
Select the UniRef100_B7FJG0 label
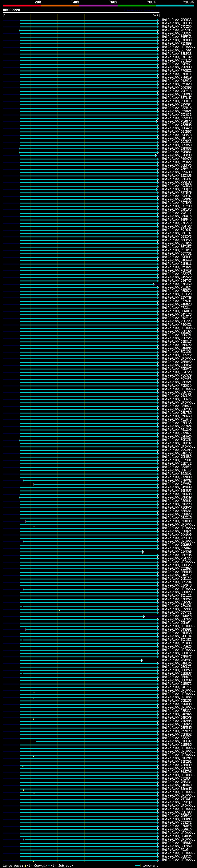click(x=177, y=284)
